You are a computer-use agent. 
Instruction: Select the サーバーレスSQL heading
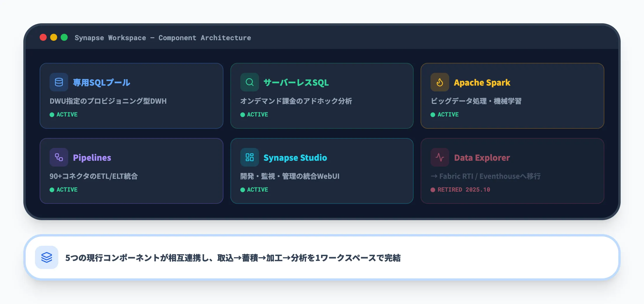pos(296,83)
